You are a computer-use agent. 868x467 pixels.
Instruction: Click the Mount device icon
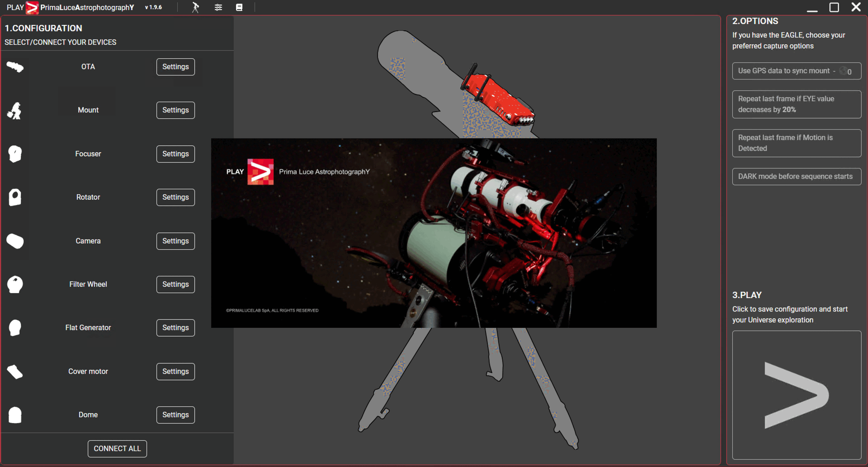15,110
